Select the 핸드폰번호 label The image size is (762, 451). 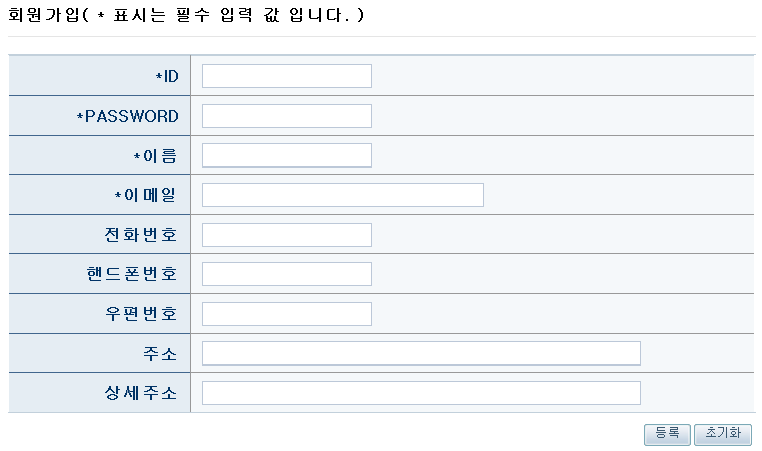point(132,274)
